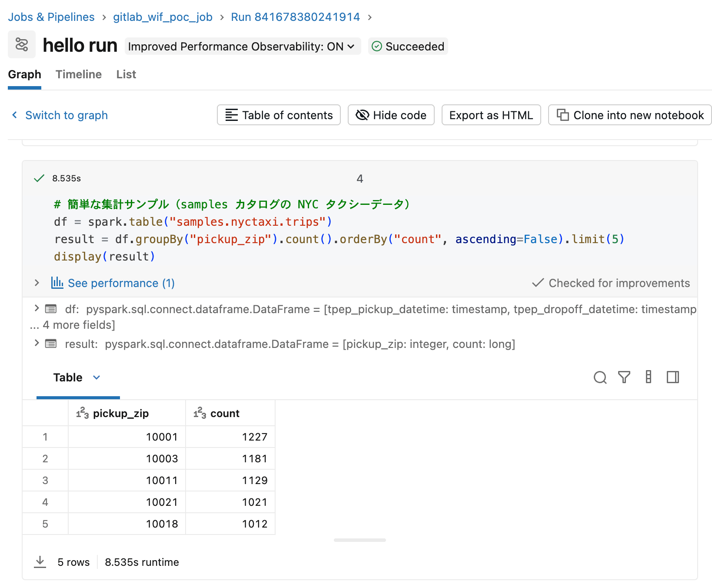Sort by pickup_zip column header
The width and height of the screenshot is (712, 588).
[127, 413]
